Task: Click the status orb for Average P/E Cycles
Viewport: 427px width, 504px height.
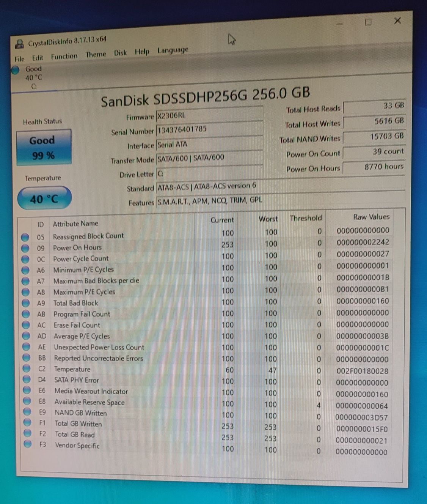Action: click(x=26, y=336)
